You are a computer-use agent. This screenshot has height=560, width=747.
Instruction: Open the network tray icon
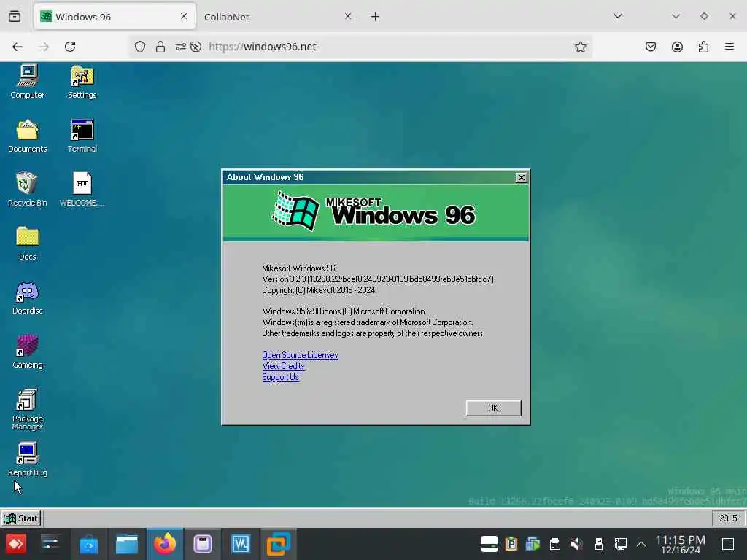(620, 544)
